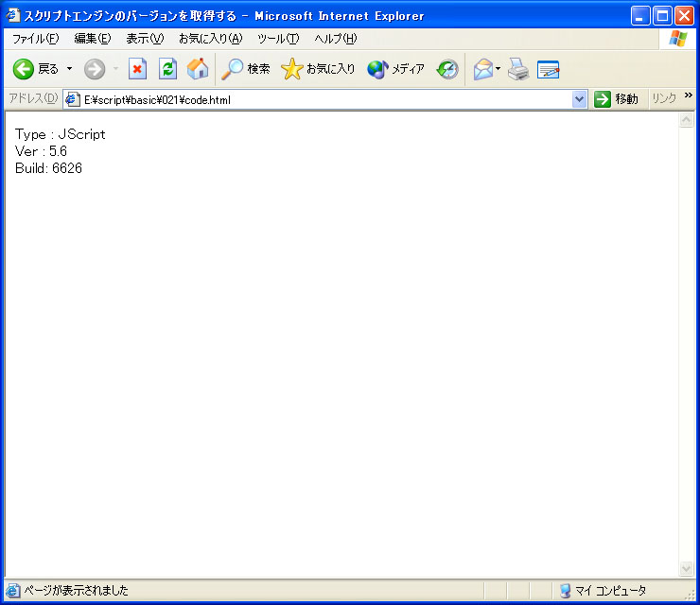This screenshot has height=605, width=700.
Task: Click the IE icon in the title bar
Action: (x=13, y=15)
